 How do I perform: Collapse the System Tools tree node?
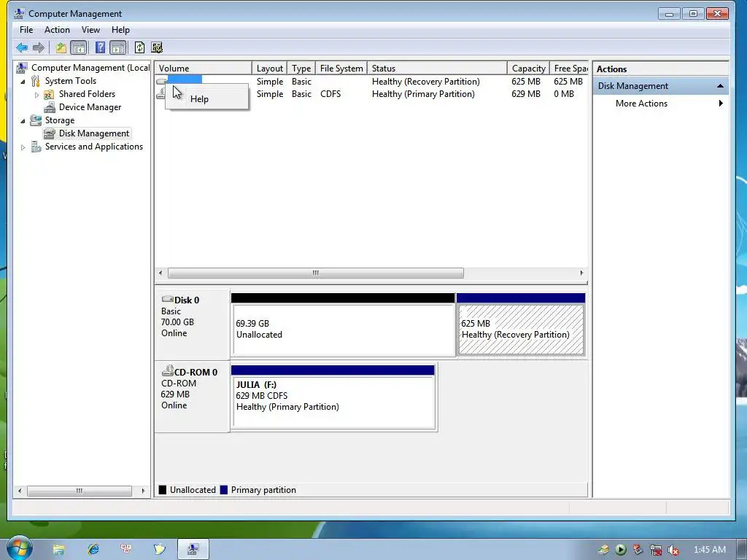pos(23,82)
